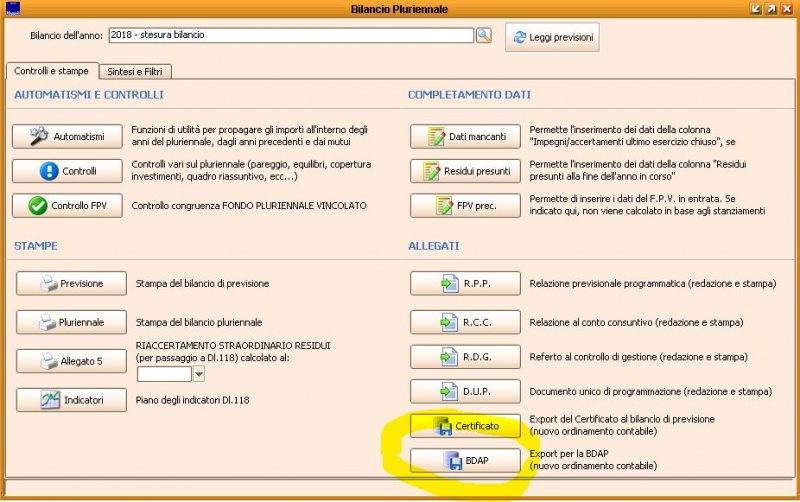Click the Leggi previsioni button
Image resolution: width=800 pixels, height=502 pixels.
click(x=552, y=38)
